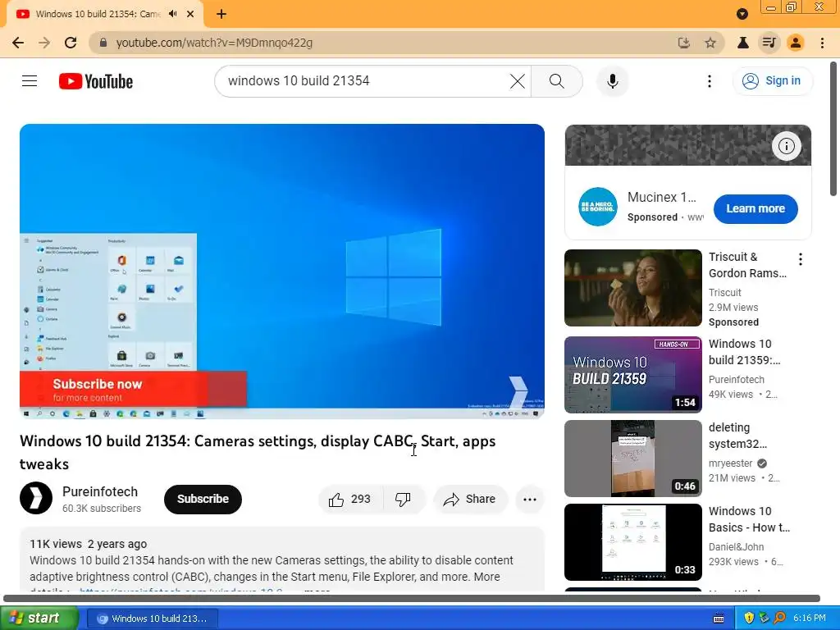The image size is (840, 630).
Task: Click the browser back arrow
Action: [x=18, y=43]
